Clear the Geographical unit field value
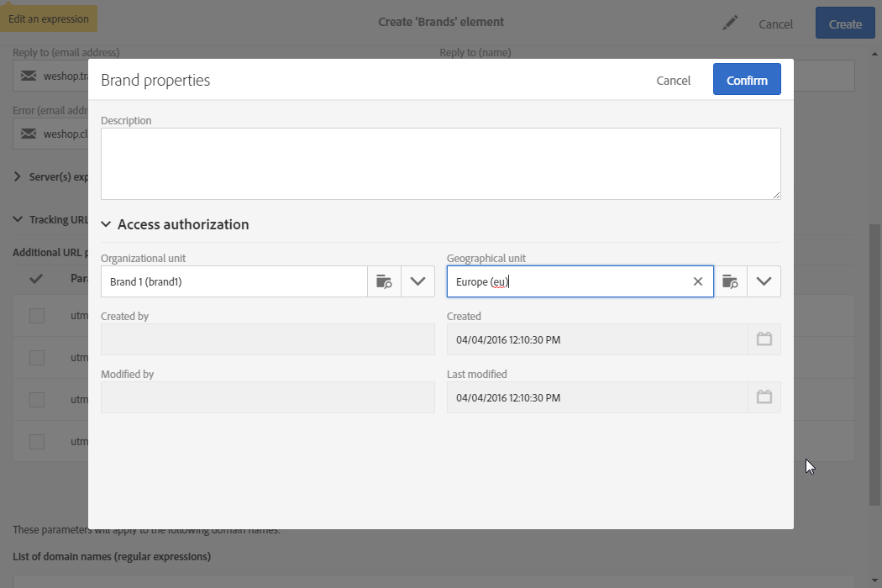This screenshot has height=588, width=882. [697, 282]
